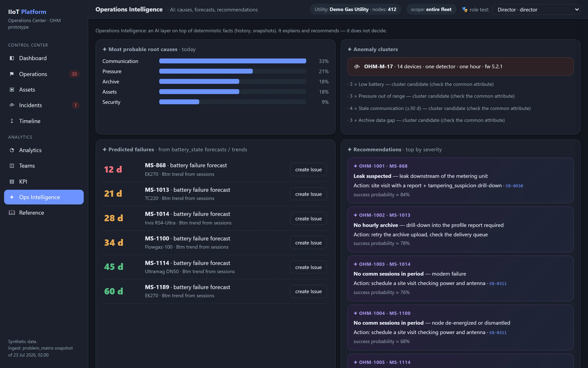Open the OHM-M-17 anomaly cluster banner
Viewport: 588px width, 368px height.
click(460, 66)
